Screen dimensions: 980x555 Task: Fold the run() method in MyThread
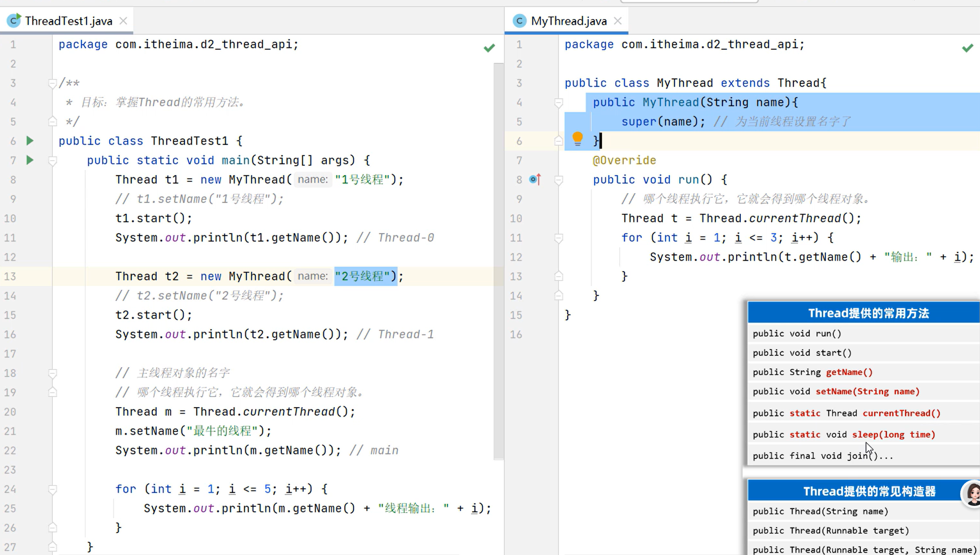[558, 180]
